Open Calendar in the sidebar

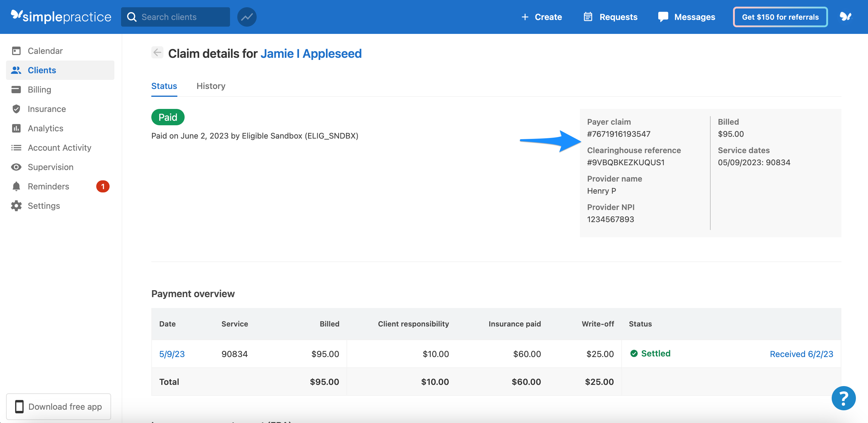click(x=60, y=51)
